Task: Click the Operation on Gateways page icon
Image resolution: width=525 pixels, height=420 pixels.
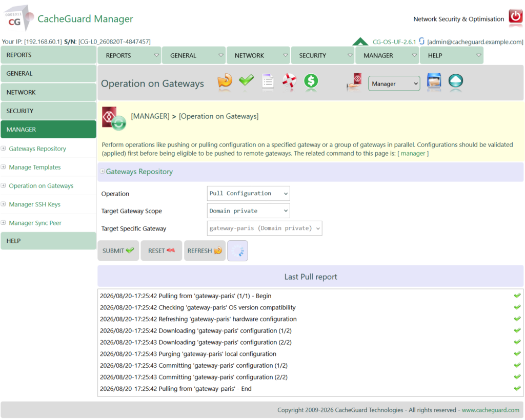Action: (114, 118)
